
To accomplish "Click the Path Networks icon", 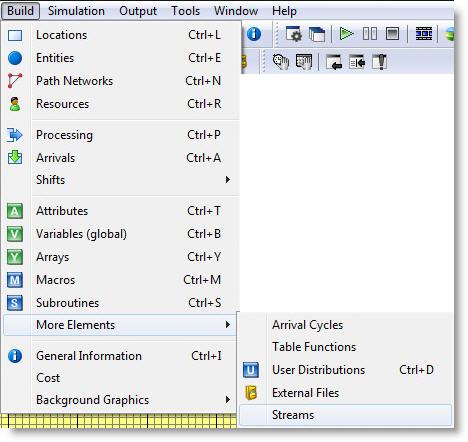I will point(15,81).
